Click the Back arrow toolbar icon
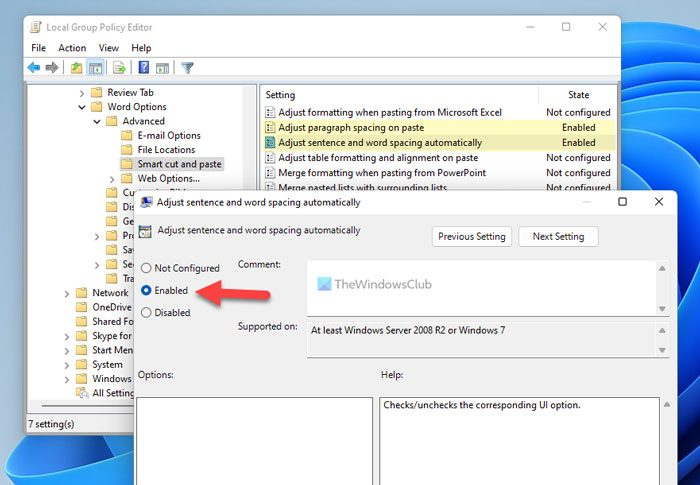Image resolution: width=700 pixels, height=485 pixels. (33, 68)
